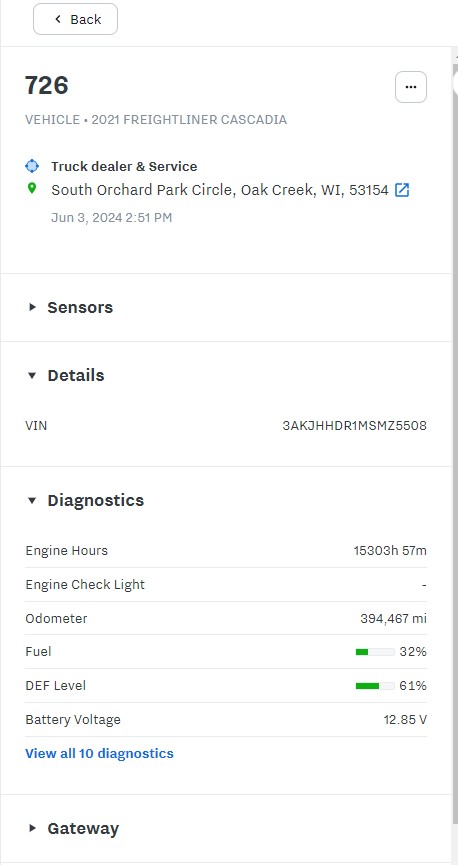Click the DEF Level progress bar
The height and width of the screenshot is (865, 458).
[375, 686]
